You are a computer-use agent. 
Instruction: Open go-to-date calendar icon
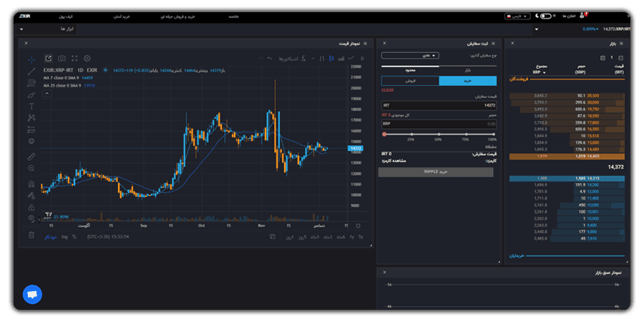coord(272,237)
